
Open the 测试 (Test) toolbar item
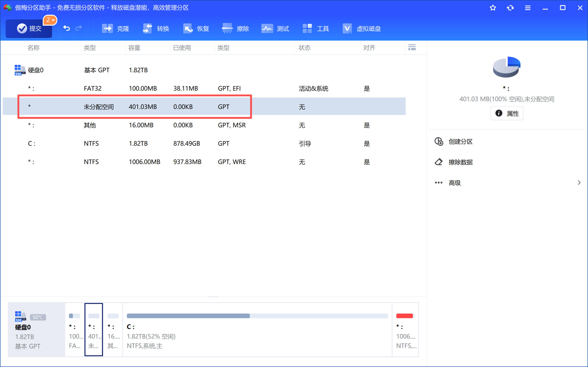275,29
